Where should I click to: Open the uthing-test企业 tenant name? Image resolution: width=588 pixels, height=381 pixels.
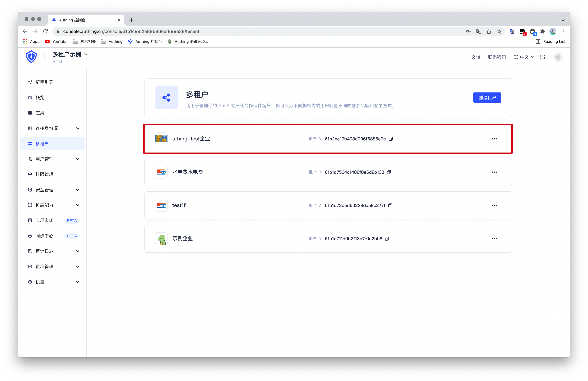click(x=191, y=139)
